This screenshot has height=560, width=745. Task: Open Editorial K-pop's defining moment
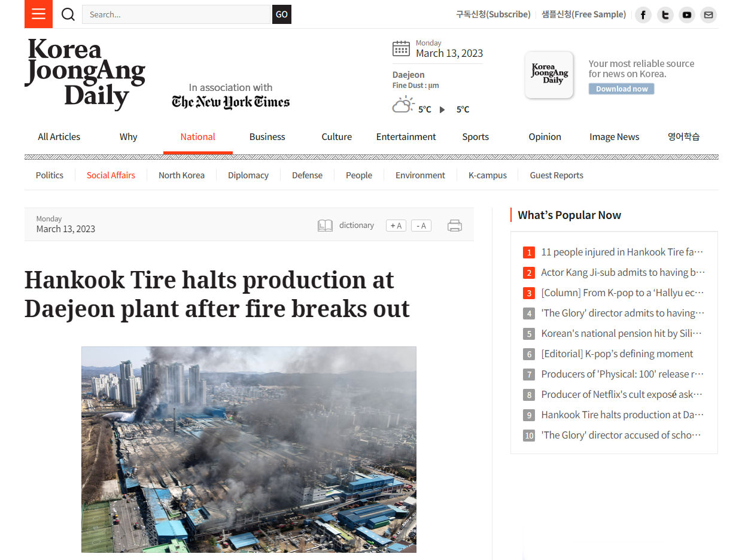pos(617,354)
